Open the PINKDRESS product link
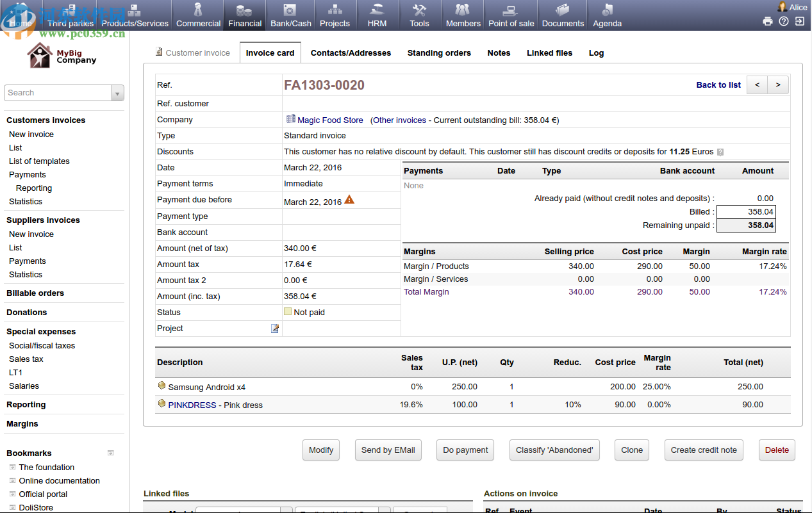Image resolution: width=812 pixels, height=513 pixels. pyautogui.click(x=192, y=405)
